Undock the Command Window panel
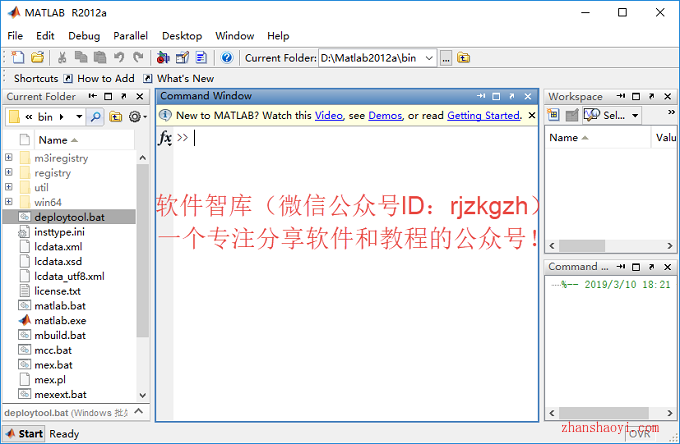The height and width of the screenshot is (444, 680). tap(512, 96)
